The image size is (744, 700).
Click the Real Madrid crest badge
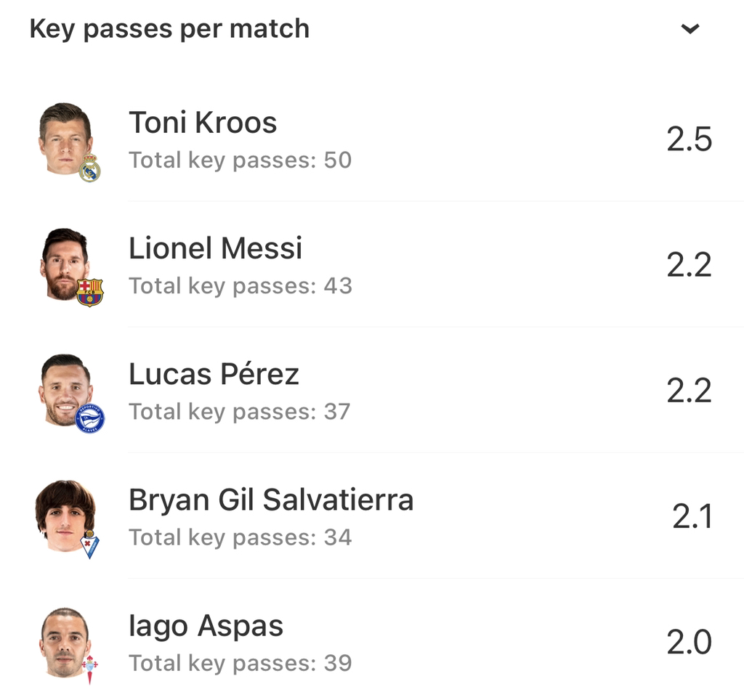point(89,168)
